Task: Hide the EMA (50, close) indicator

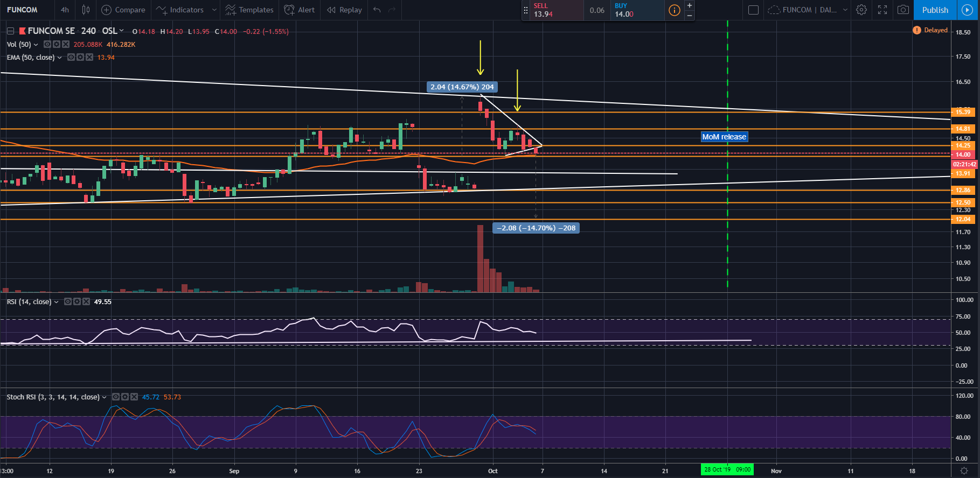Action: tap(71, 57)
